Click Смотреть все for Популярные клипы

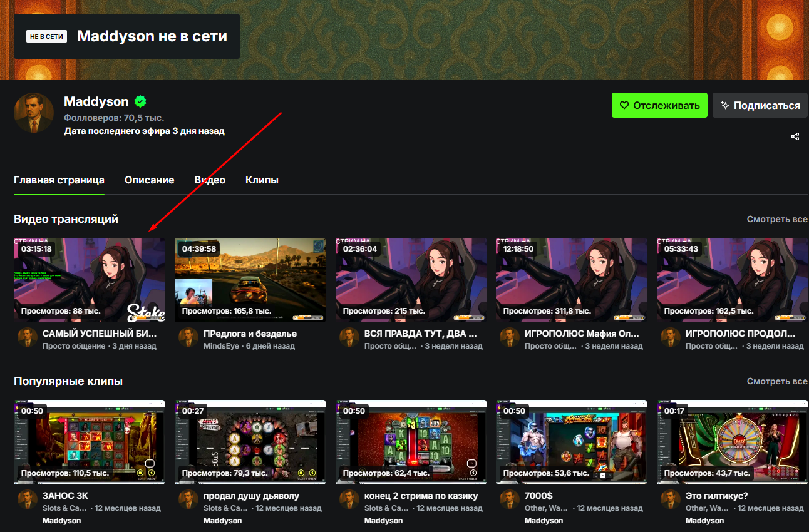pos(777,381)
